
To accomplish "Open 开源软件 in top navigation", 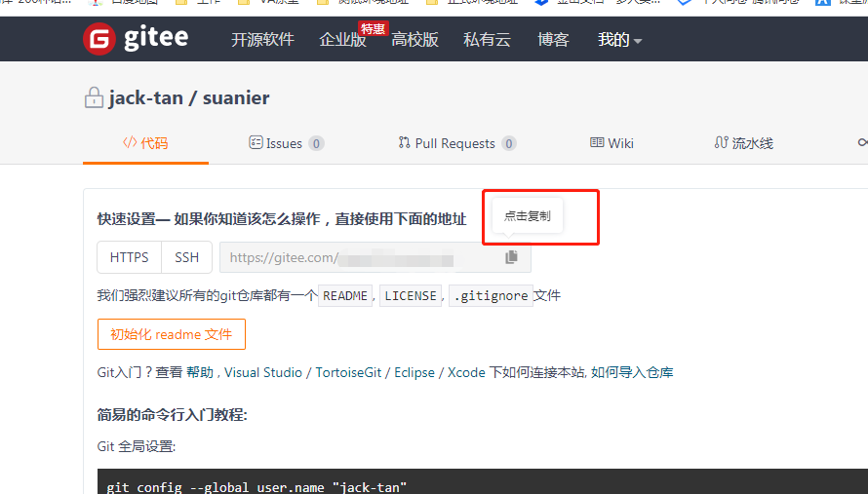I will point(262,39).
